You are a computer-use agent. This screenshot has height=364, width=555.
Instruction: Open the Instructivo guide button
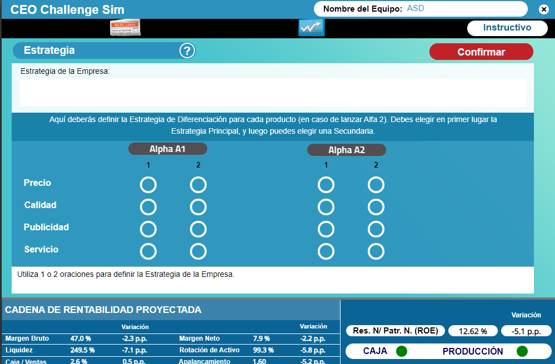click(x=507, y=28)
